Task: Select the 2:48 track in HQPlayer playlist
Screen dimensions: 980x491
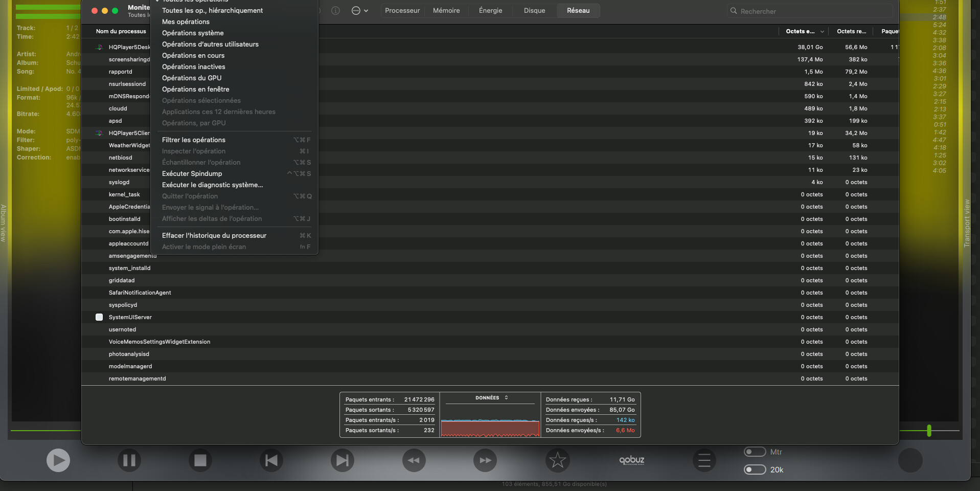Action: click(x=939, y=17)
